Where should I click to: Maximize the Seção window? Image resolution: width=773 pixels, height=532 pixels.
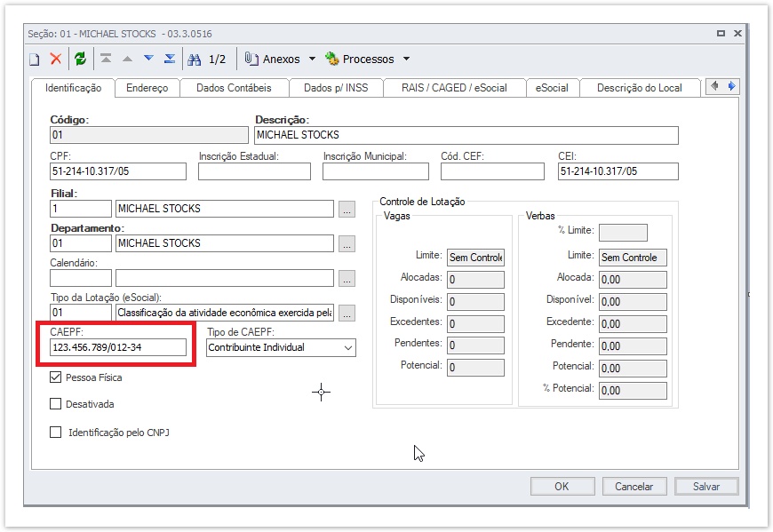pos(721,33)
